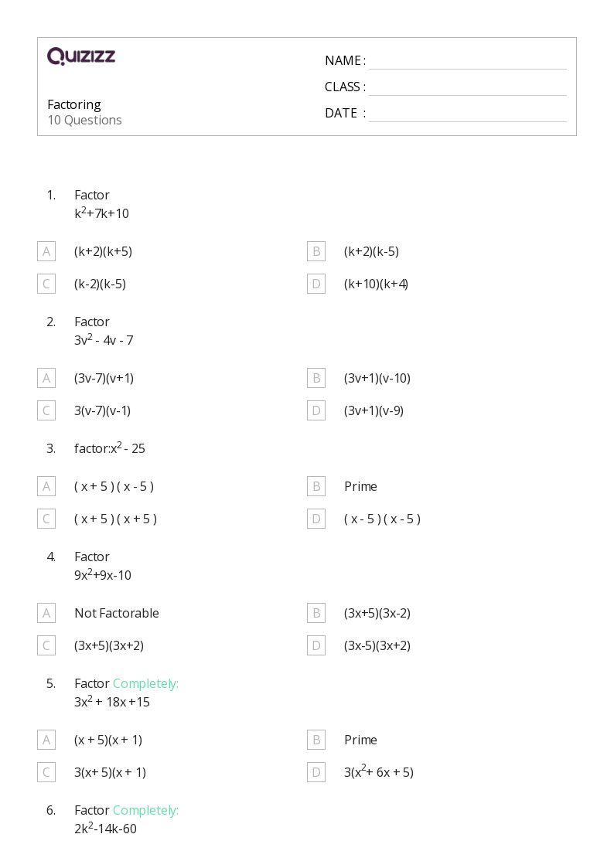Check box C beside (k-2)(k-5)
614x868 pixels.
pos(46,284)
